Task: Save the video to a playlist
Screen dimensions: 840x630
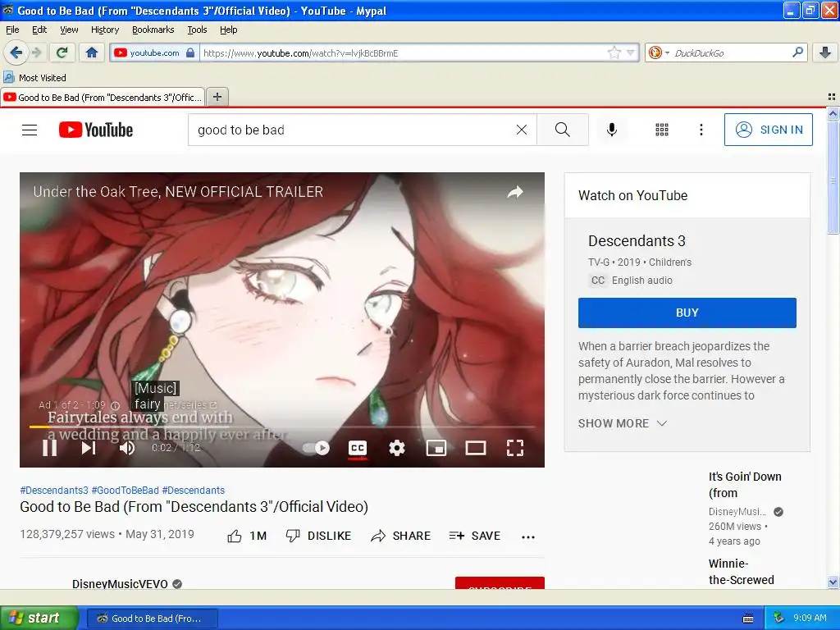Action: point(475,536)
